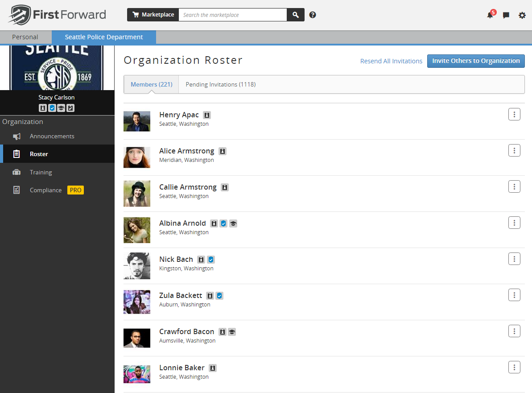Click Invite Others to Organization button
Image resolution: width=532 pixels, height=393 pixels.
tap(476, 61)
